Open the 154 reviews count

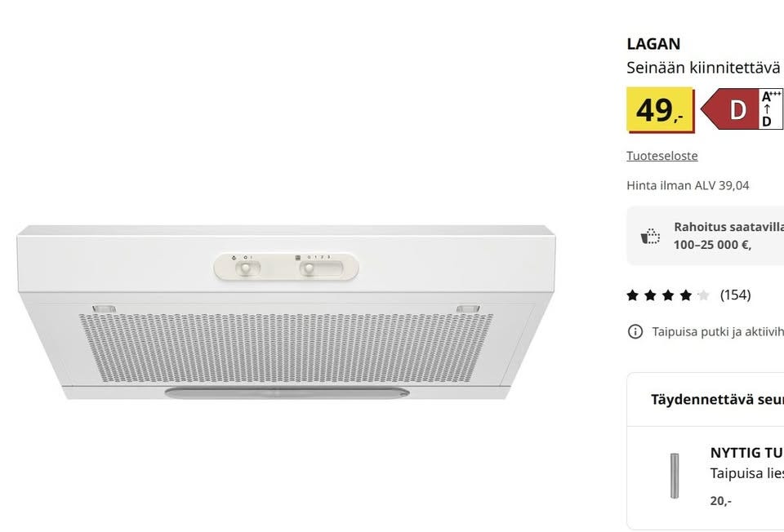(735, 295)
